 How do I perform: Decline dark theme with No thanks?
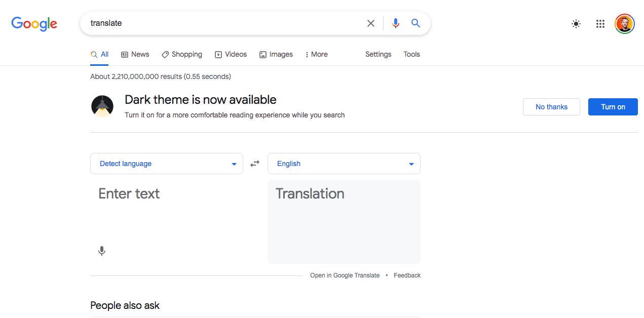(x=551, y=107)
